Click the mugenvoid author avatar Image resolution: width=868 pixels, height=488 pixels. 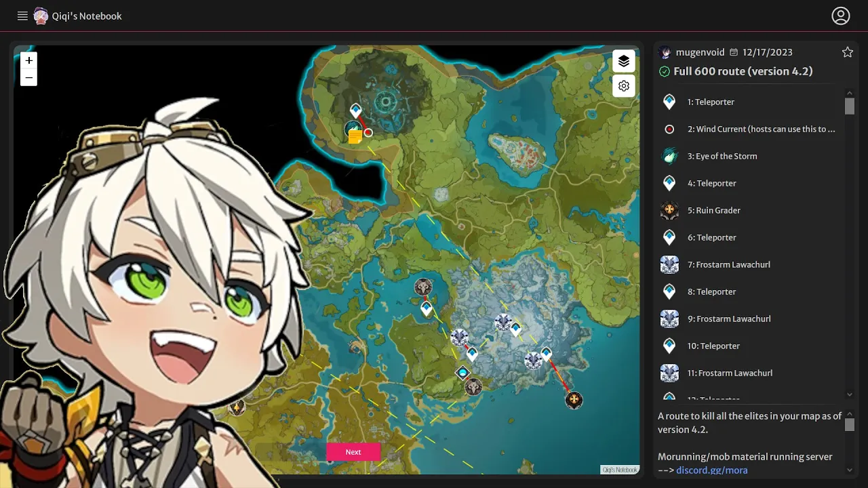point(665,52)
